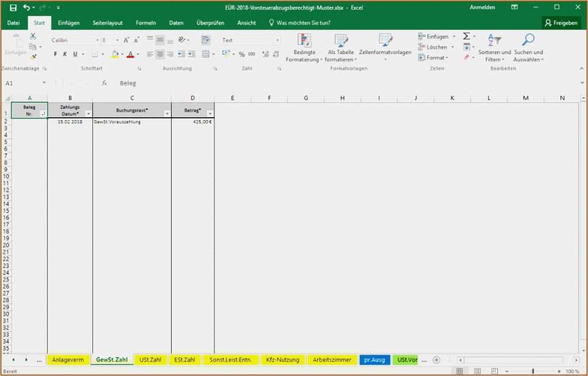Image resolution: width=588 pixels, height=376 pixels.
Task: Switch to the Formeln ribbon tab
Action: pyautogui.click(x=146, y=23)
